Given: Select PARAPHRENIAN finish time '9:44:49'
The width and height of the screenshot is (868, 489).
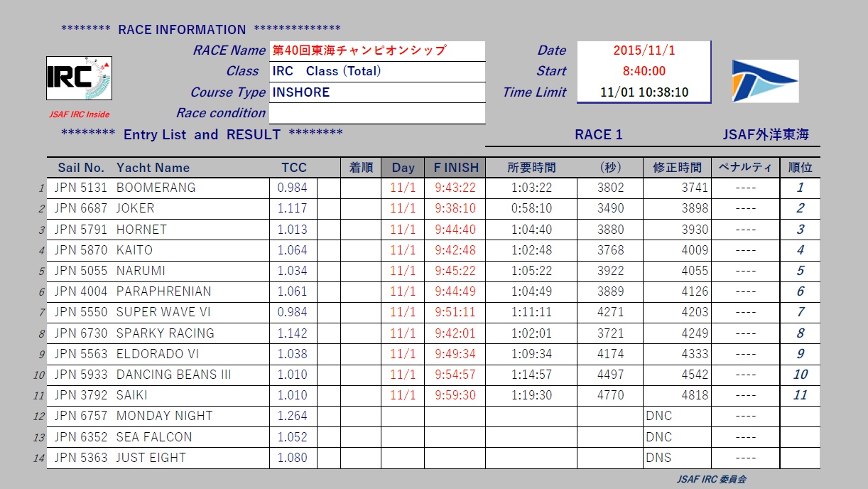Looking at the screenshot, I should point(455,291).
